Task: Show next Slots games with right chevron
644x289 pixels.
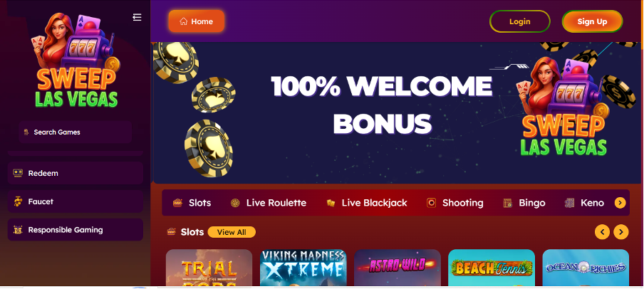Action: tap(621, 232)
